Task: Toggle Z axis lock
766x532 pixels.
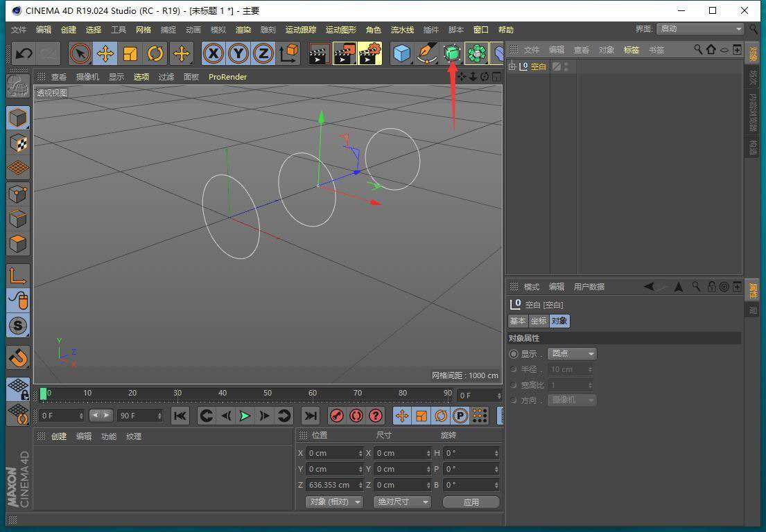Action: point(263,53)
